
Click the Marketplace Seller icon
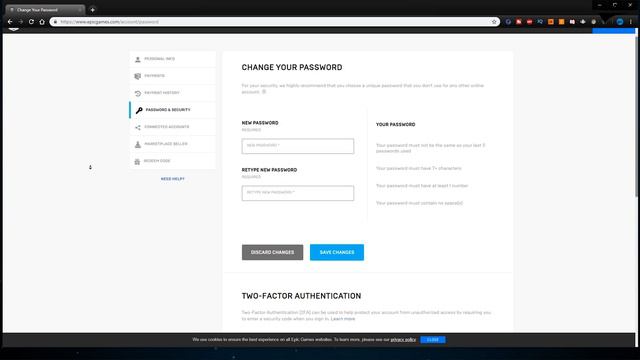click(x=138, y=144)
